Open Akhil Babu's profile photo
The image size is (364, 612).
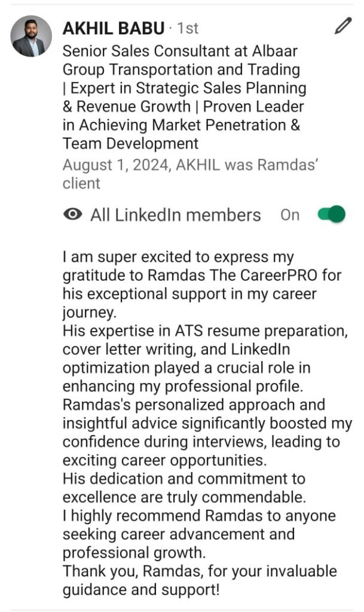[x=31, y=36]
